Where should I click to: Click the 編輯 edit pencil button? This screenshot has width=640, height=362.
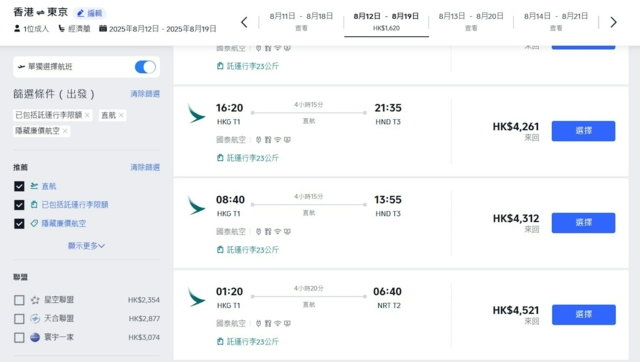pyautogui.click(x=90, y=13)
